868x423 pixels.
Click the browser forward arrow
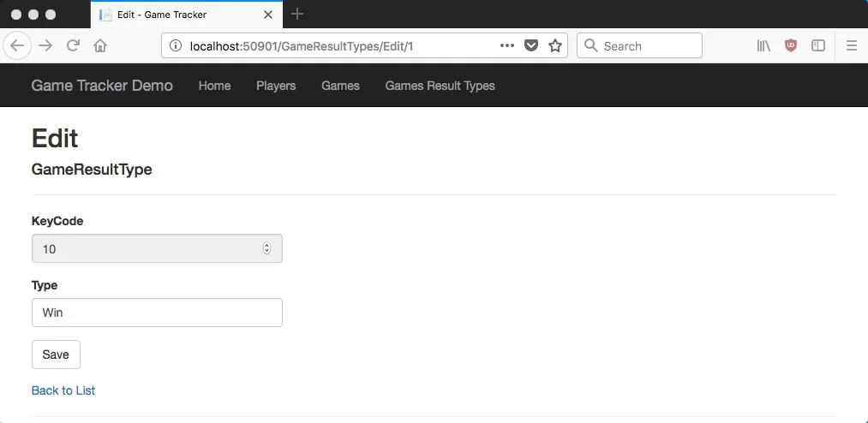(x=45, y=46)
